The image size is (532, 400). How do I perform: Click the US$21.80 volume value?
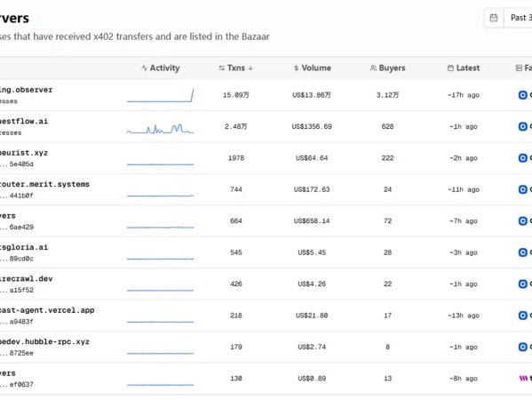(x=312, y=316)
